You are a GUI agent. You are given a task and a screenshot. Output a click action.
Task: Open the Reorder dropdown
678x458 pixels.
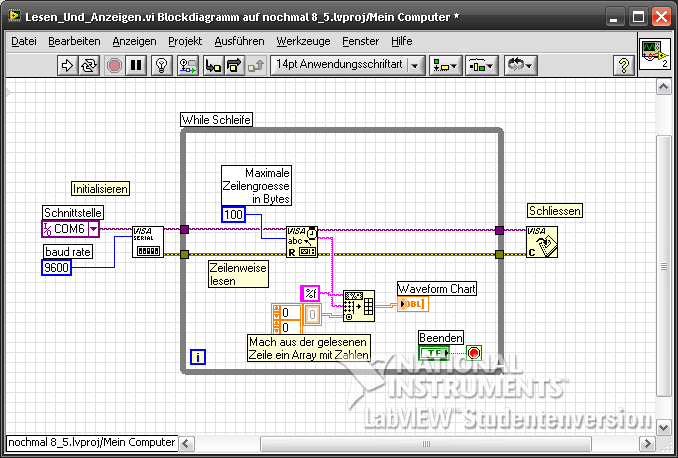(x=521, y=66)
